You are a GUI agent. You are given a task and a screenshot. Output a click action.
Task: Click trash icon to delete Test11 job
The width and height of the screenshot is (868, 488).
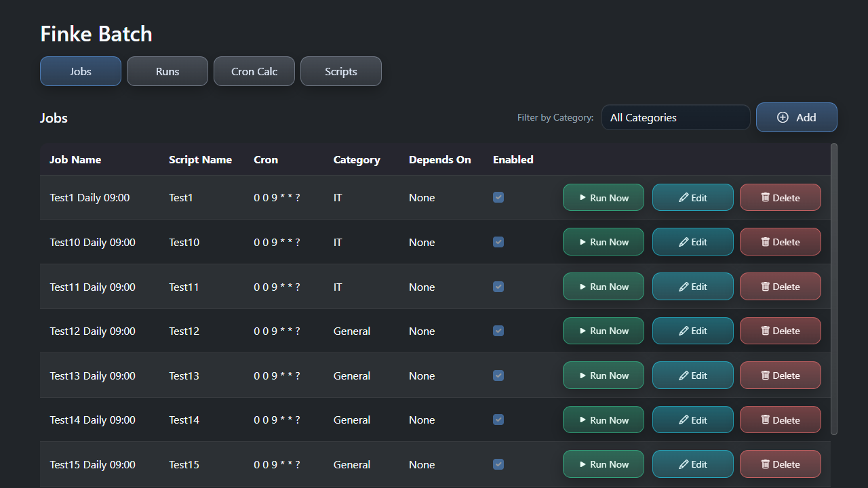[x=765, y=287]
